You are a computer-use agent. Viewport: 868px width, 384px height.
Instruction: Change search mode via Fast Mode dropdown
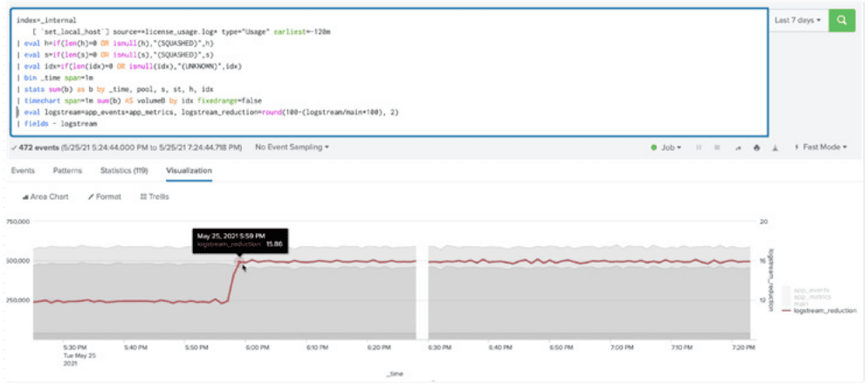pos(820,148)
